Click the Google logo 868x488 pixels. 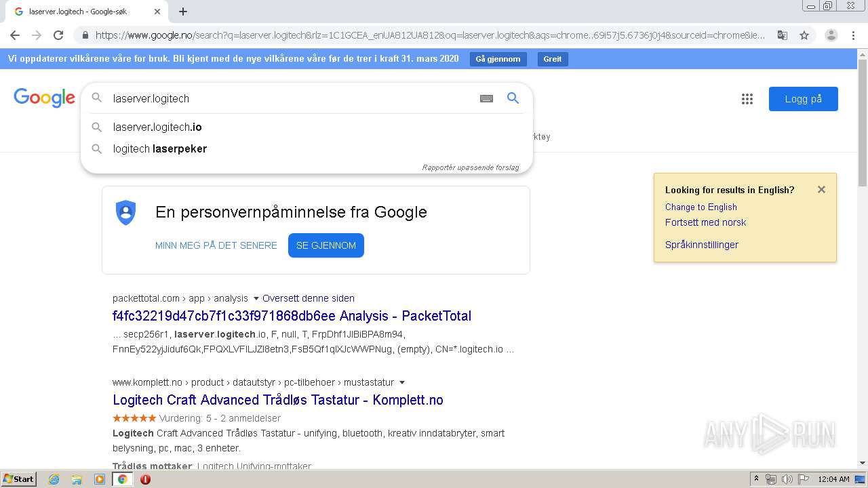click(x=44, y=98)
